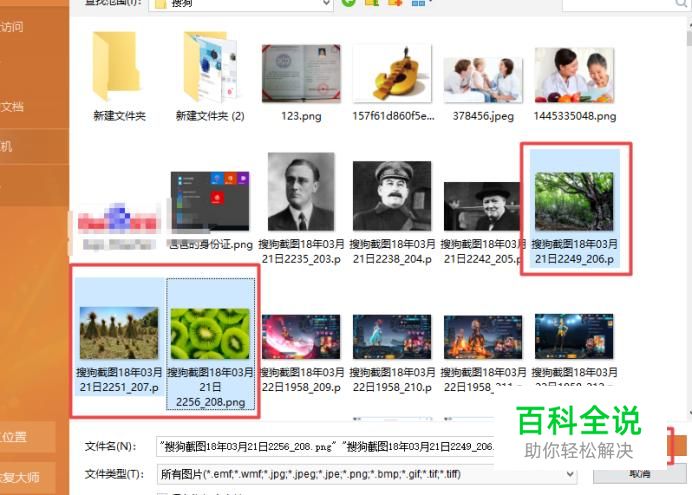Open the 新建文件夹 folder icon
This screenshot has width=692, height=495.
click(x=117, y=66)
